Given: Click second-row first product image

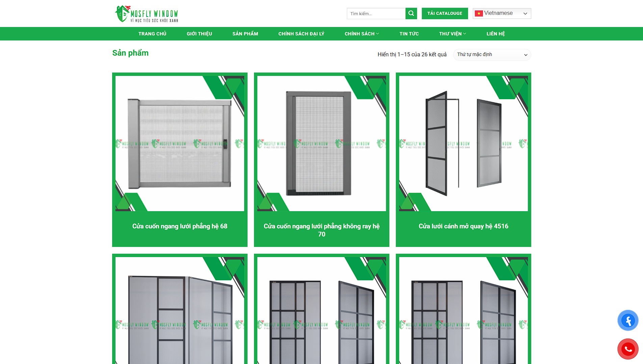Looking at the screenshot, I should (180, 310).
